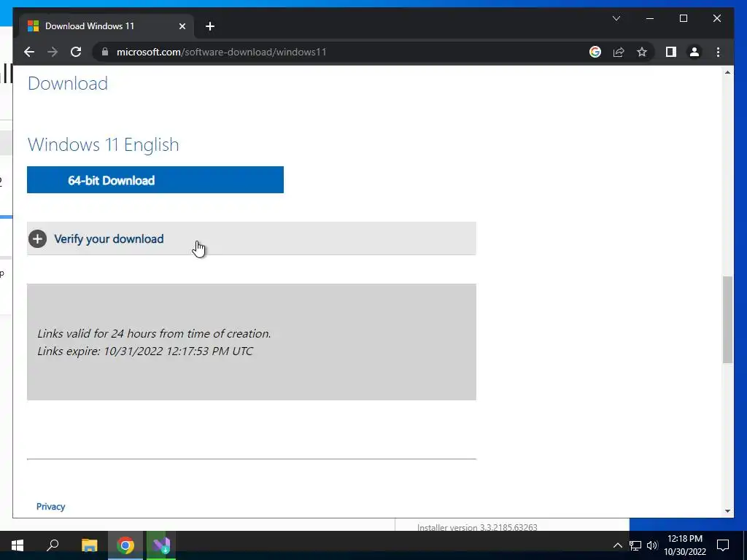Minimize the Chrome window
The height and width of the screenshot is (560, 747).
650,18
